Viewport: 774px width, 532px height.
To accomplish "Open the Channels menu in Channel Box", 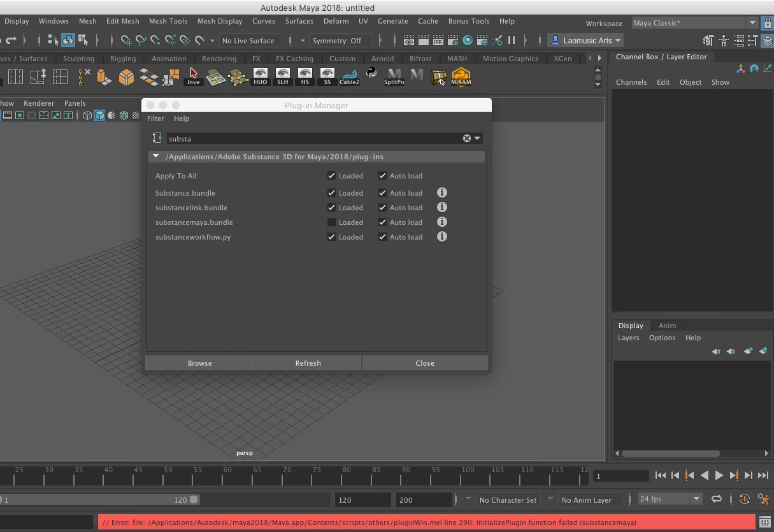I will coord(631,82).
